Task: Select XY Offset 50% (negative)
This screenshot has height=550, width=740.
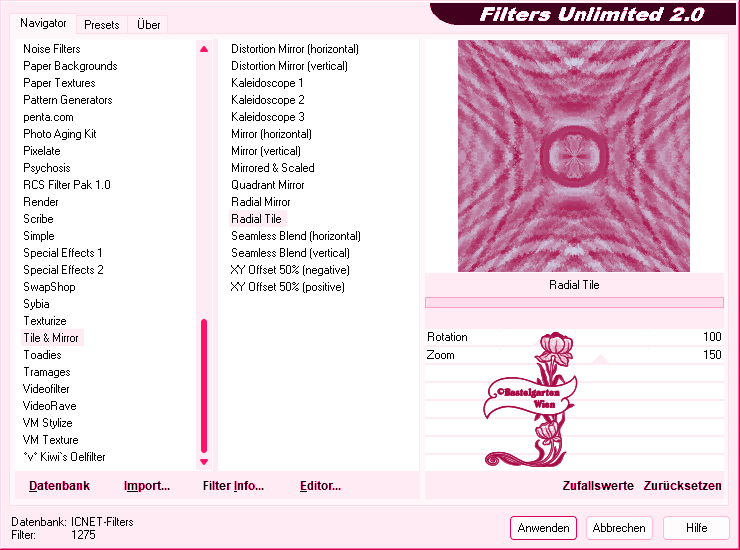Action: [x=290, y=270]
